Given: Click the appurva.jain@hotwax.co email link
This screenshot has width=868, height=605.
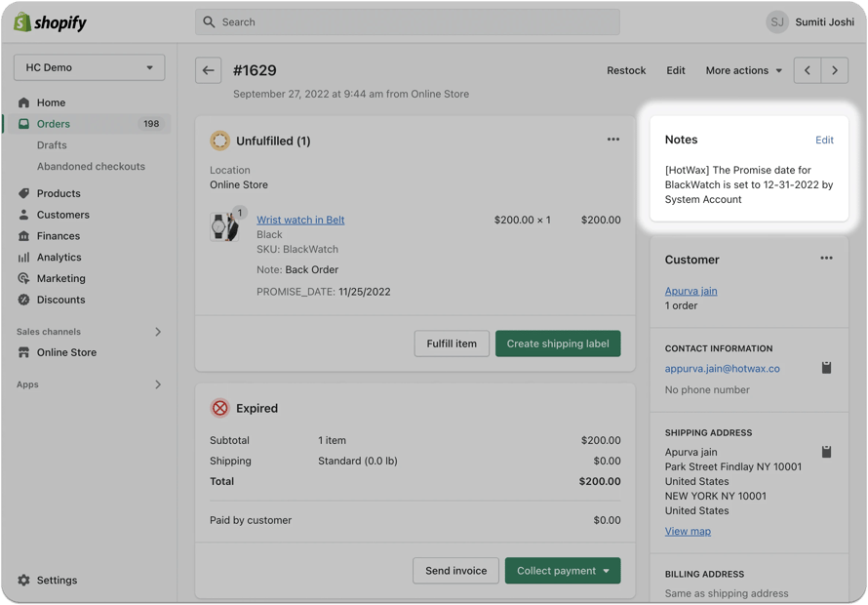Looking at the screenshot, I should tap(723, 369).
